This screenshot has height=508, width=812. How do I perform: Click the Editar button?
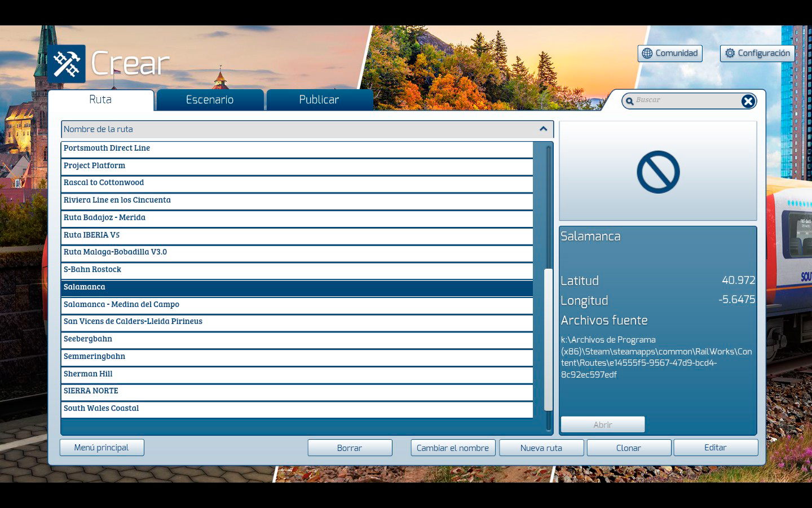716,448
